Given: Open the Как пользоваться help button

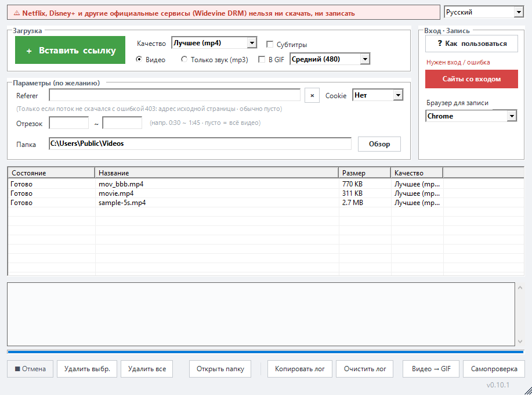Looking at the screenshot, I should pyautogui.click(x=472, y=44).
